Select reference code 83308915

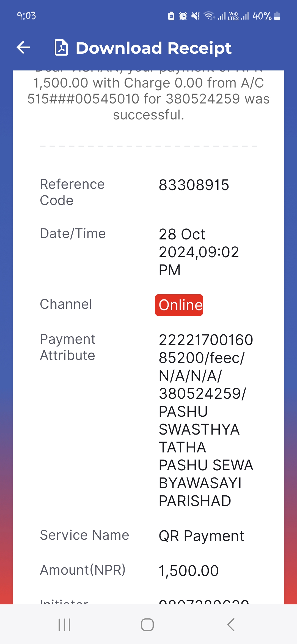click(x=194, y=185)
